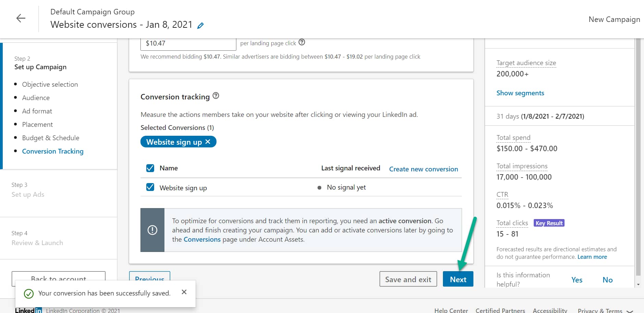Remove Website sign up chip with X

pyautogui.click(x=208, y=142)
